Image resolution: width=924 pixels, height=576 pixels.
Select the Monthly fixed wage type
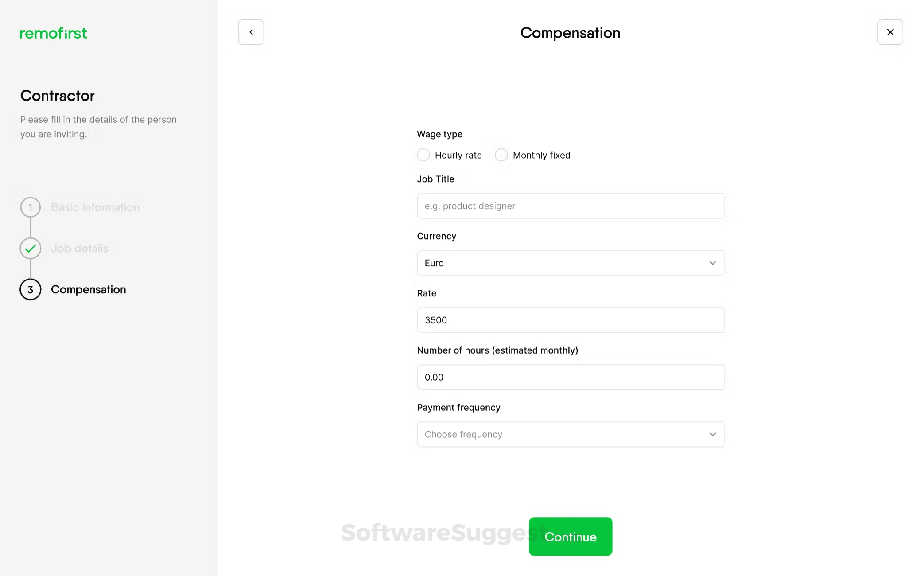point(501,155)
